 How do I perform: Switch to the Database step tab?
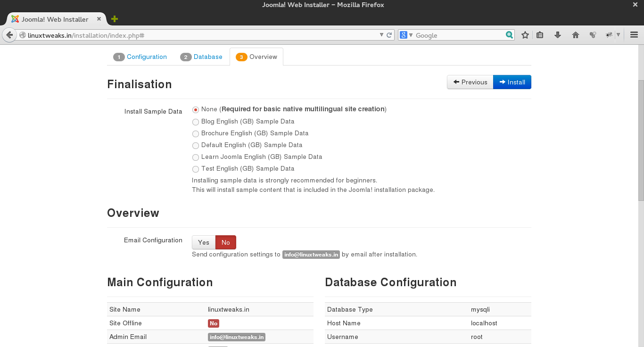coord(201,57)
